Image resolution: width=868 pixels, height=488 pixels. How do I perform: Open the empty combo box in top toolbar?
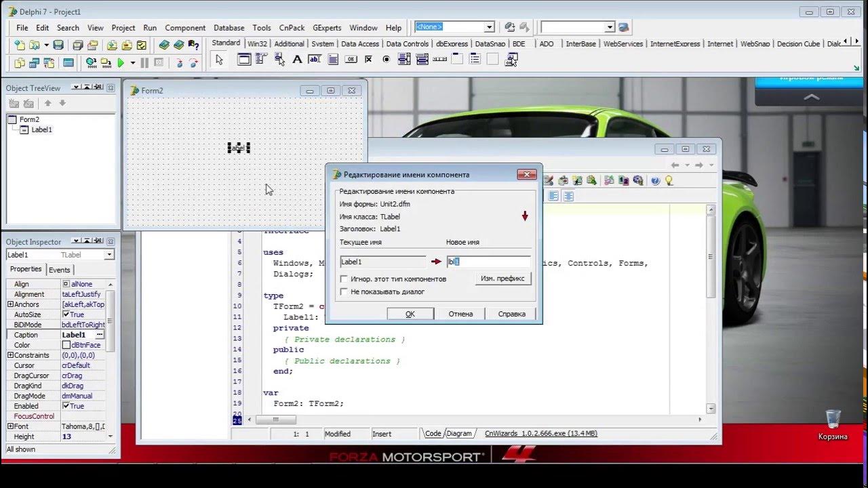(x=610, y=27)
